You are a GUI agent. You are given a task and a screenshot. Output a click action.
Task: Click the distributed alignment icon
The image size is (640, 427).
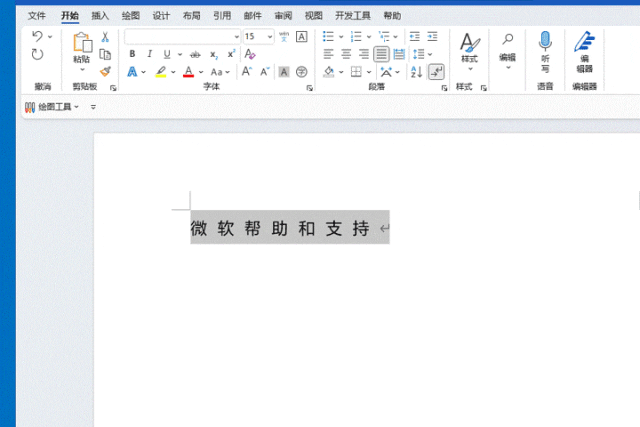point(399,54)
